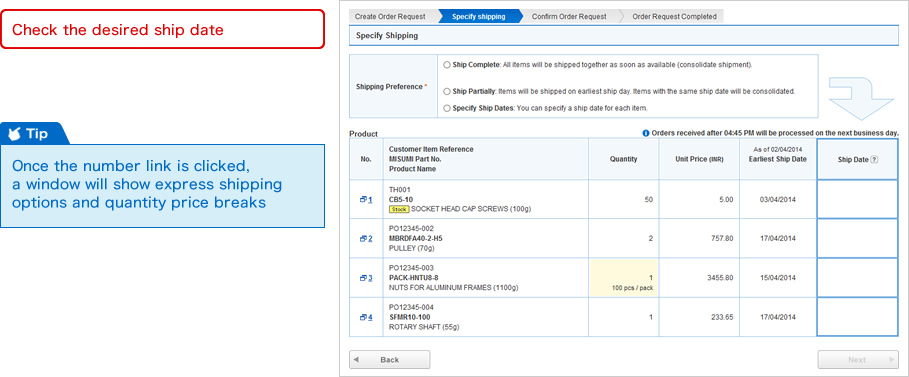This screenshot has height=377, width=909.
Task: Click the Quantity column header
Action: pos(624,159)
